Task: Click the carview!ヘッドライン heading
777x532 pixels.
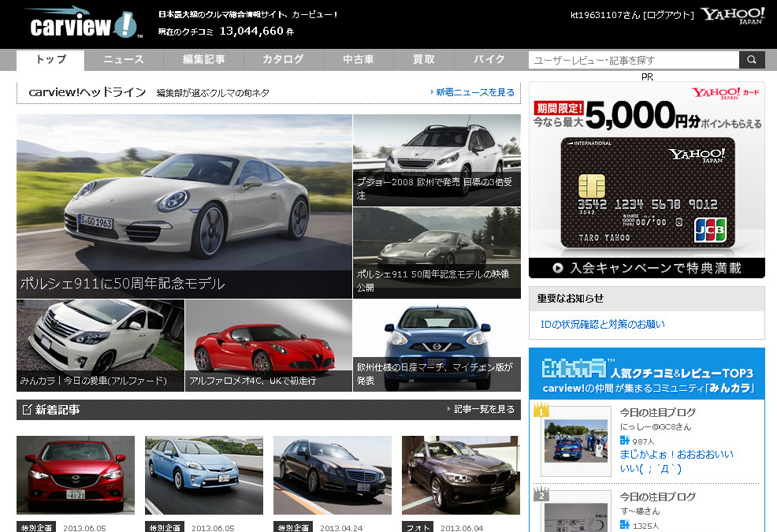Action: tap(87, 92)
